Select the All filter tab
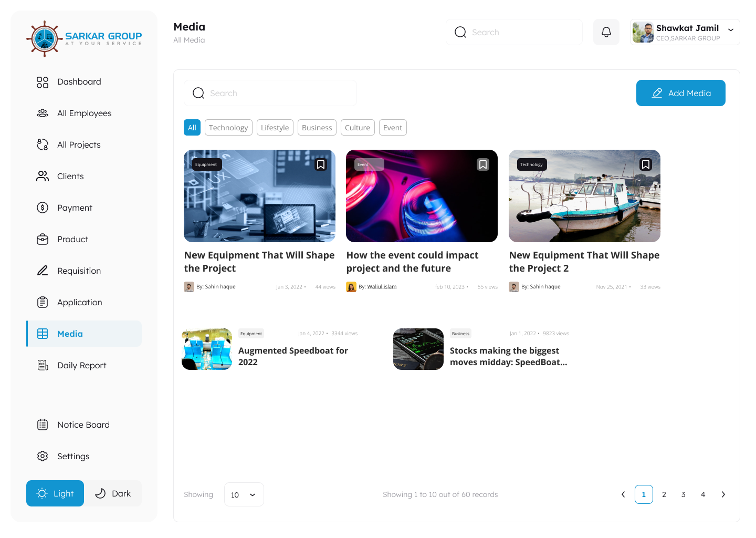This screenshot has width=756, height=538. (x=192, y=128)
